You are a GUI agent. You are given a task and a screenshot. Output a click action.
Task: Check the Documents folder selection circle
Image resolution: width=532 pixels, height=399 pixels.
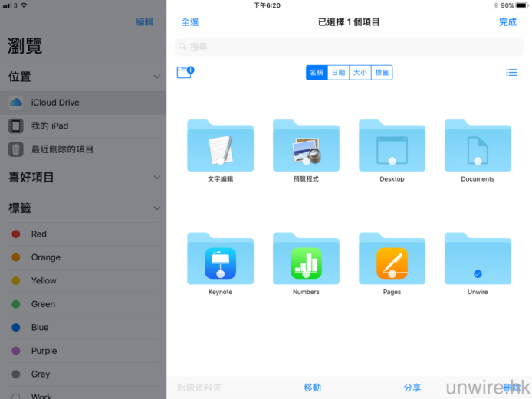click(x=478, y=161)
